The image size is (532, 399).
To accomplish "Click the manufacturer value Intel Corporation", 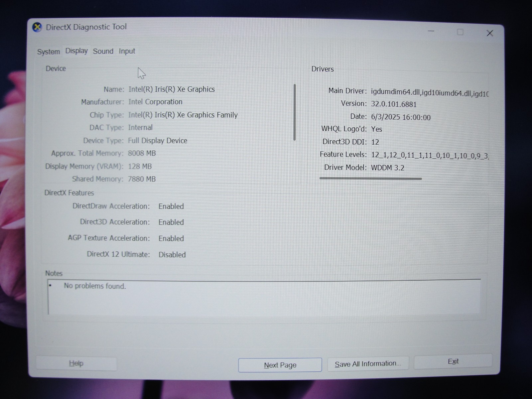I will (x=155, y=102).
